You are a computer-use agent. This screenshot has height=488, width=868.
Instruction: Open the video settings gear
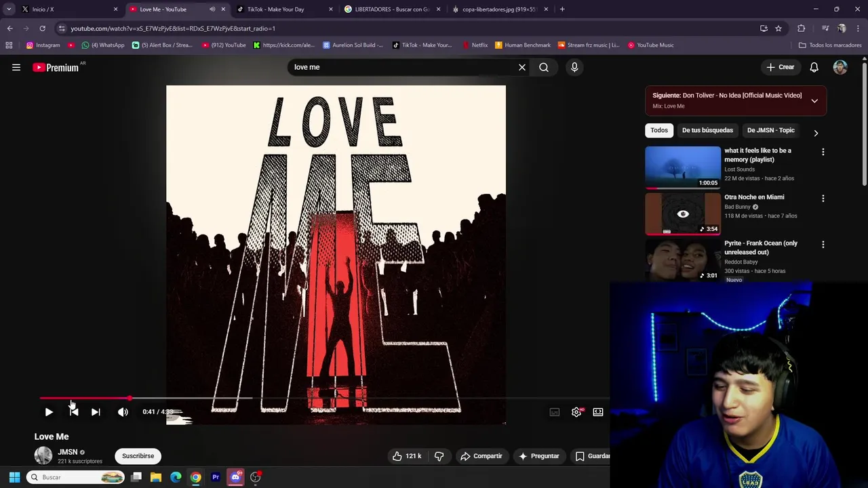(576, 412)
